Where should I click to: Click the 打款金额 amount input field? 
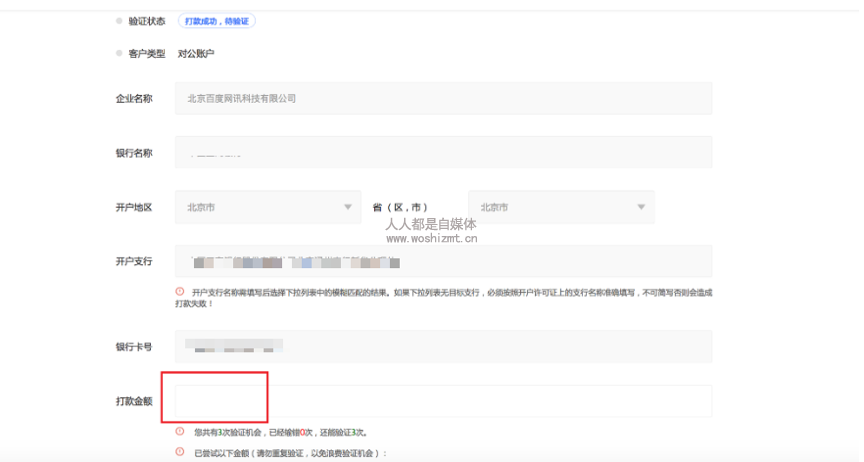(x=442, y=401)
